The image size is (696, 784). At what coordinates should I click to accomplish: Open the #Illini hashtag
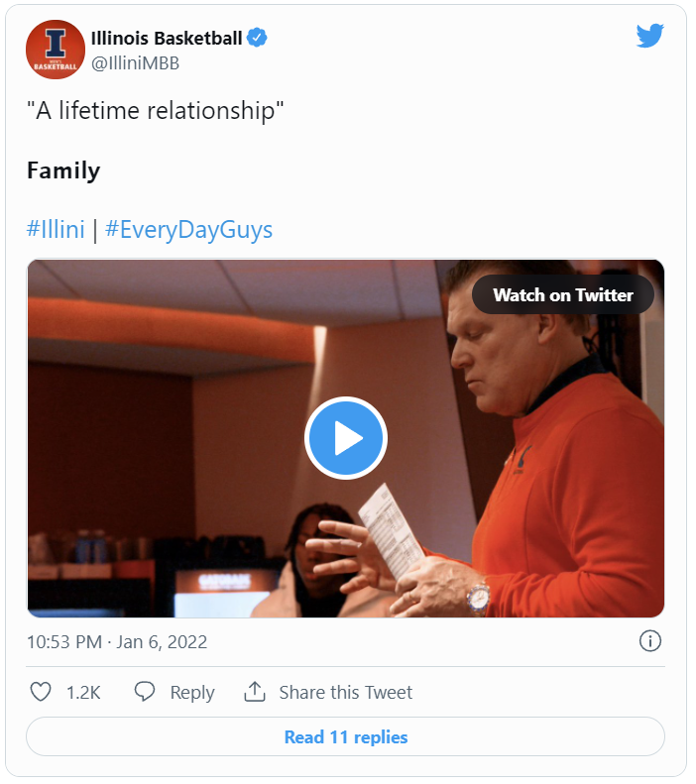click(56, 230)
